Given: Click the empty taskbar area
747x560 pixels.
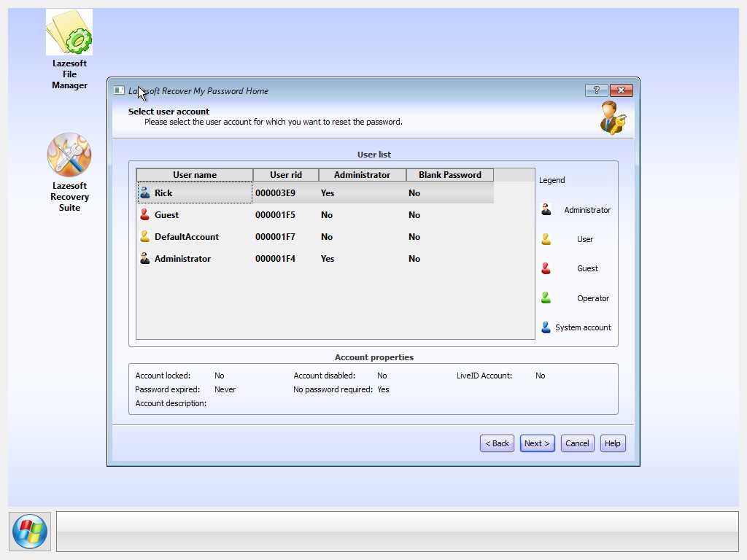Looking at the screenshot, I should (x=398, y=532).
